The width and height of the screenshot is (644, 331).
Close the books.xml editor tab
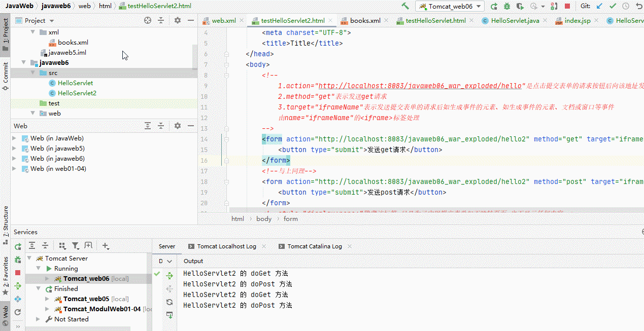tap(386, 21)
